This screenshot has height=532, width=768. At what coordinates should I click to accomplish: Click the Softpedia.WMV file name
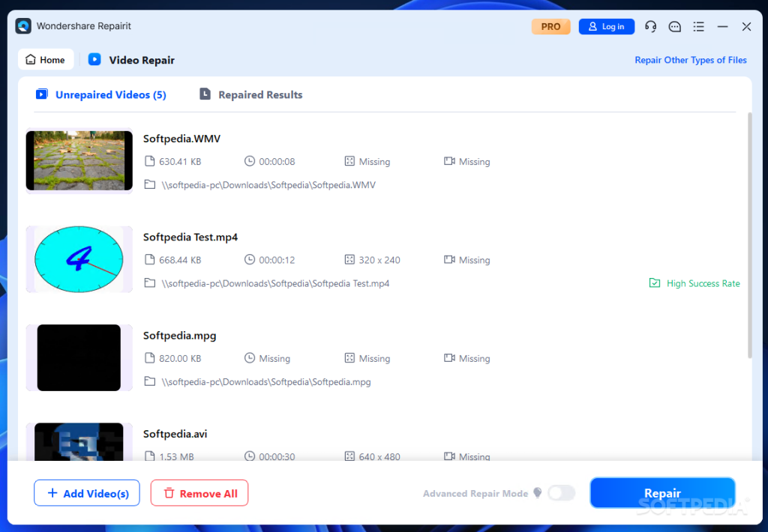click(181, 139)
